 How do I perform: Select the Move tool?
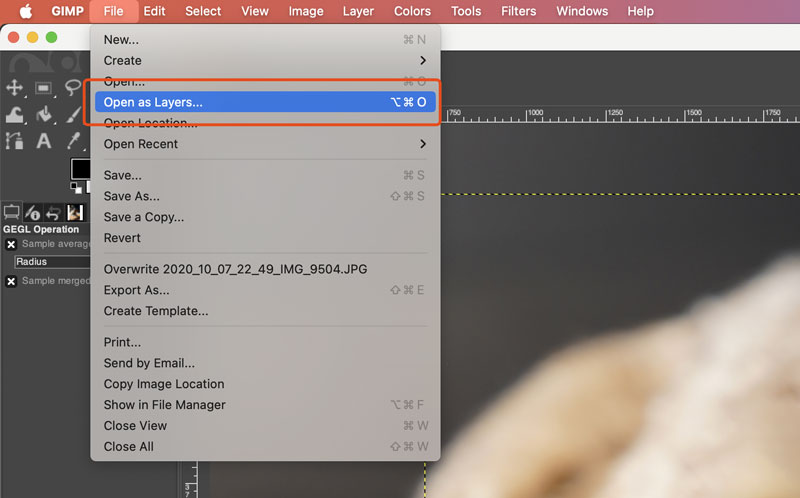(x=14, y=88)
